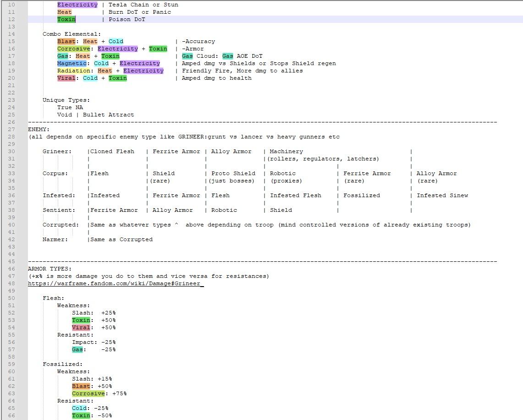Click the "Cloned Flesh" table entry
523x420 pixels.
[x=112, y=151]
